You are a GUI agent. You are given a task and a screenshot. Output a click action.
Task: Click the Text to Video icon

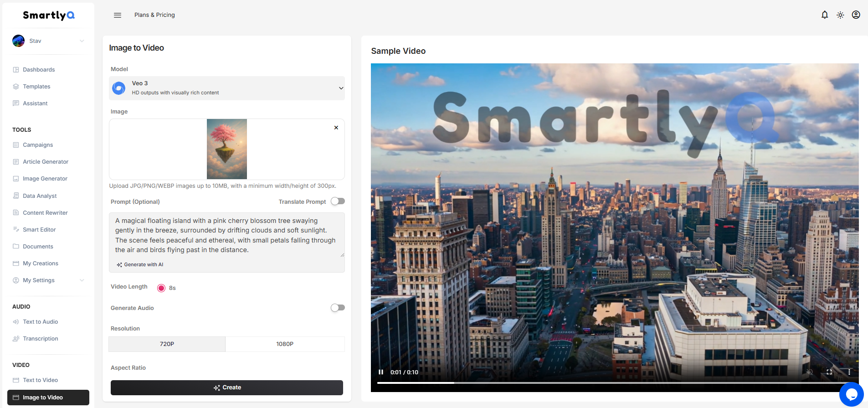point(16,380)
